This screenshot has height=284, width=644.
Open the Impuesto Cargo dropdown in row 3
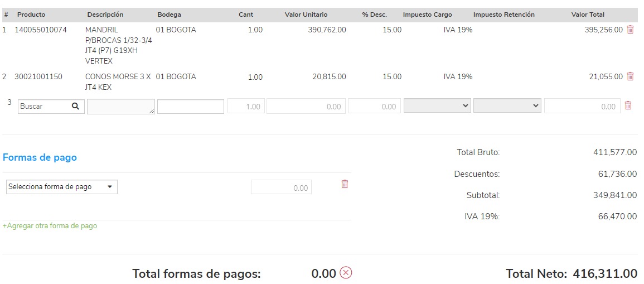[437, 106]
